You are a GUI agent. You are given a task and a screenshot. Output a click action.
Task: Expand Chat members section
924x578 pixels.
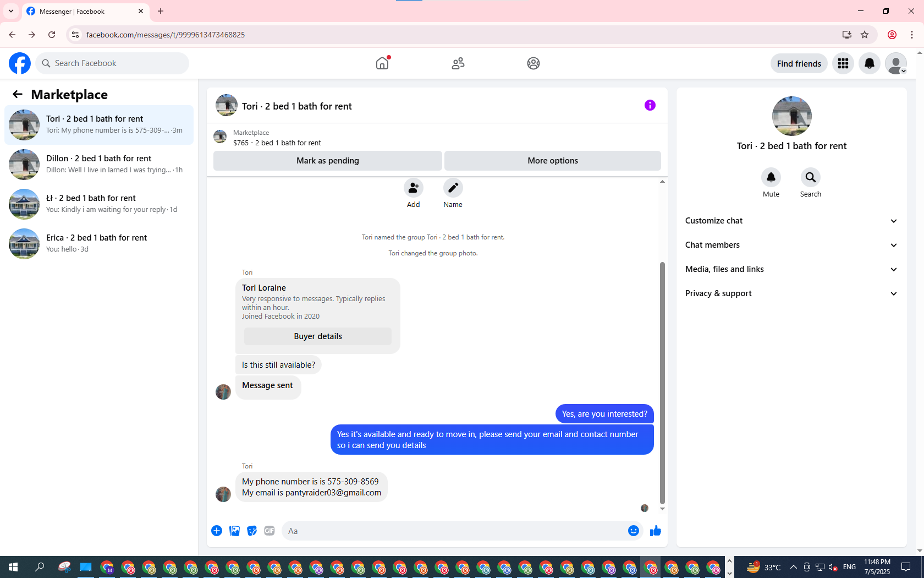(791, 245)
